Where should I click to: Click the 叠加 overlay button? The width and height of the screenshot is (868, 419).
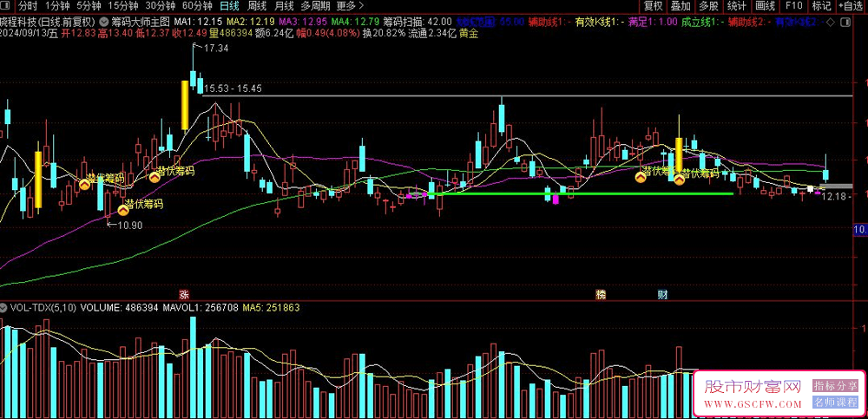pos(681,6)
